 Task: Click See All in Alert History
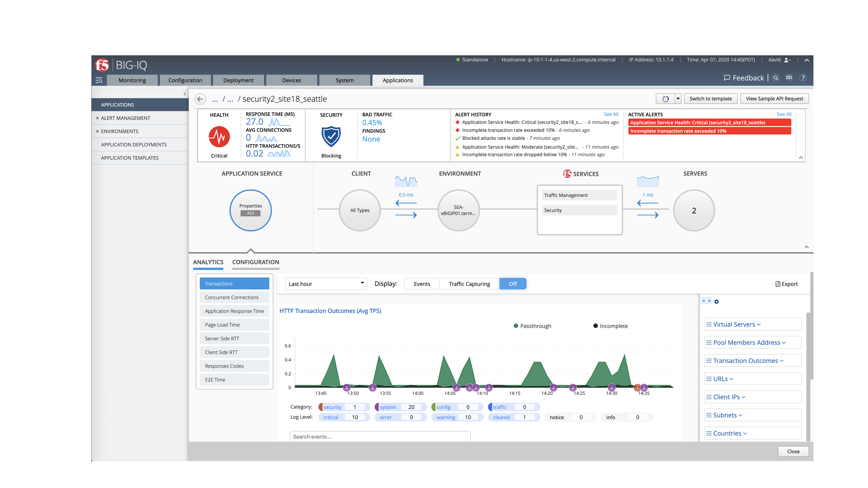coord(611,114)
